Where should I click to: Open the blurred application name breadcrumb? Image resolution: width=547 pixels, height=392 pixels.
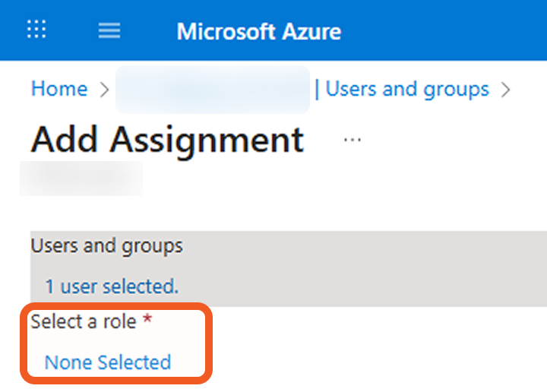213,90
